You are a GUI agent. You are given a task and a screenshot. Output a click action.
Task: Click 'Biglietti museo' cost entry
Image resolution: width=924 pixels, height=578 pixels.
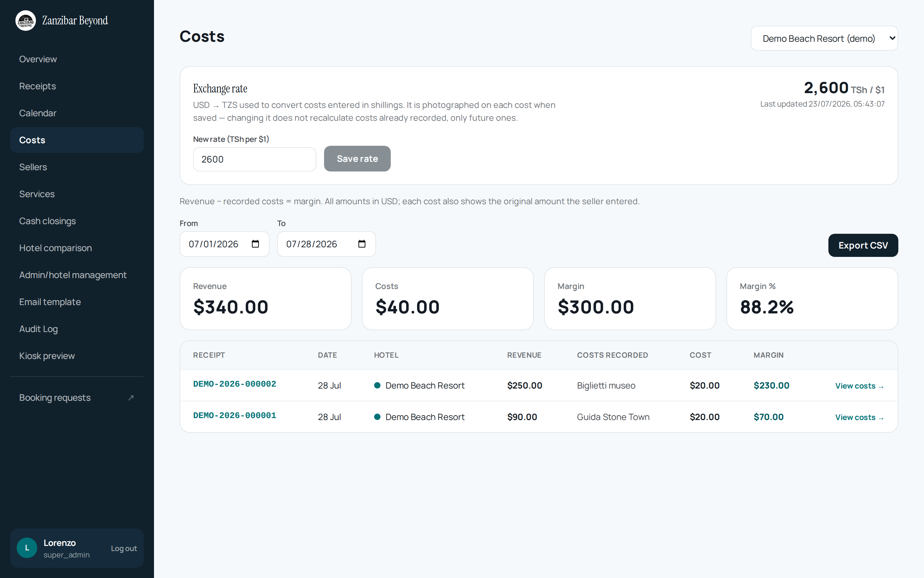click(606, 385)
